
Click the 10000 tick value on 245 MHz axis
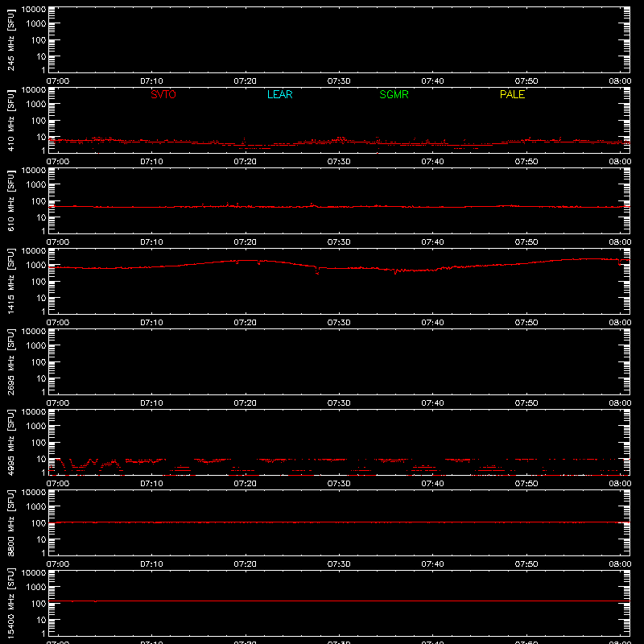[x=34, y=10]
